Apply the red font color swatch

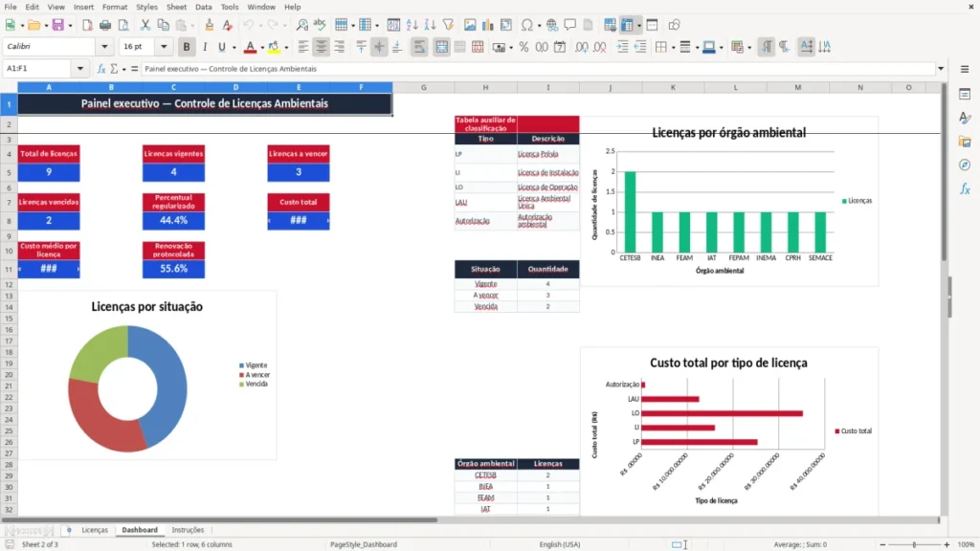250,47
